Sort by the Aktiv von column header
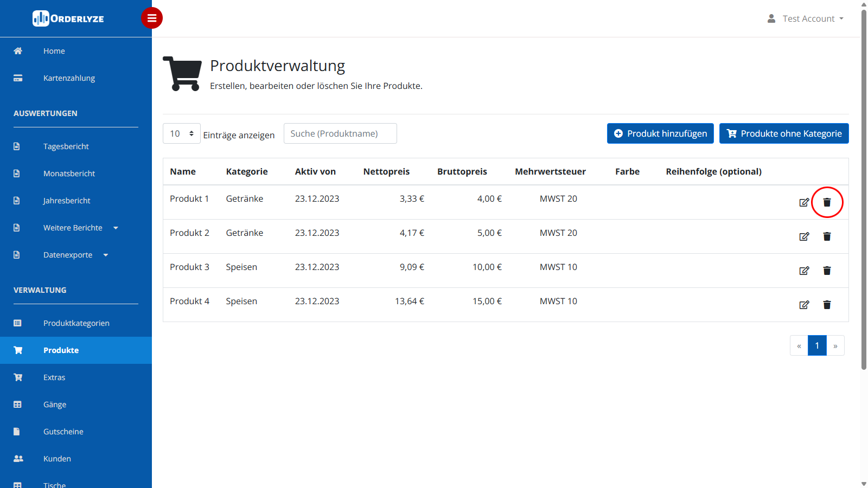Viewport: 868px width, 488px height. 315,171
